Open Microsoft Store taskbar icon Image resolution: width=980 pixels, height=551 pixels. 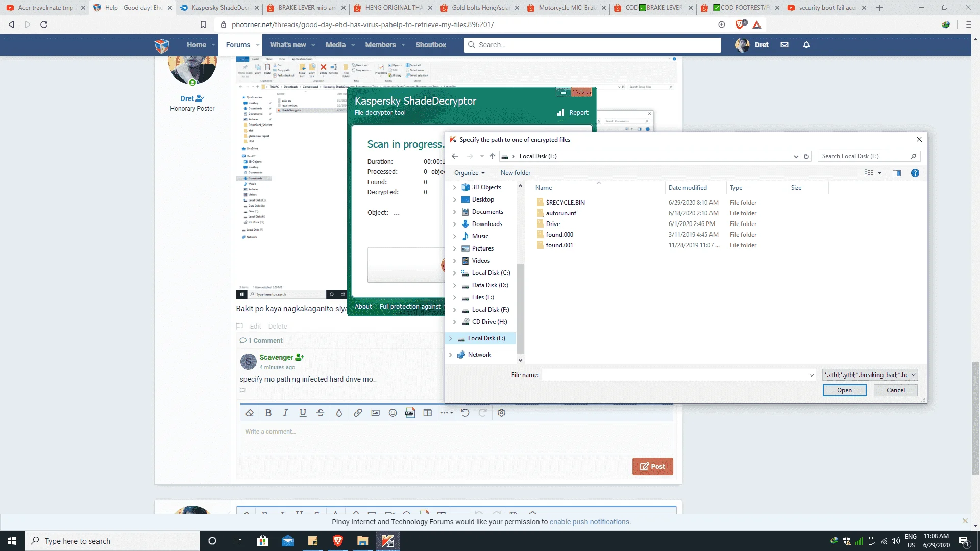(262, 541)
